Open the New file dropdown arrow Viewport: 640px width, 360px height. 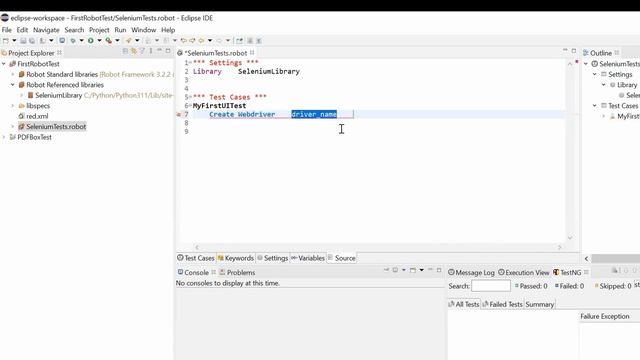point(14,40)
